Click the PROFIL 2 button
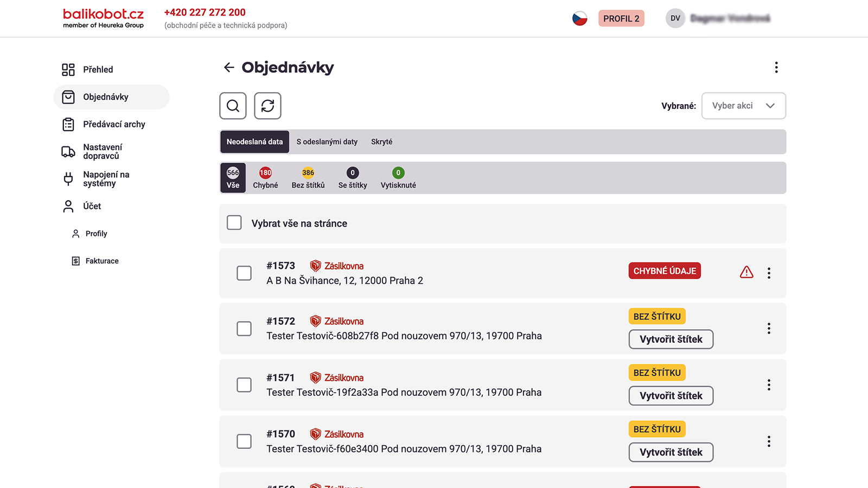868x488 pixels. pos(621,18)
